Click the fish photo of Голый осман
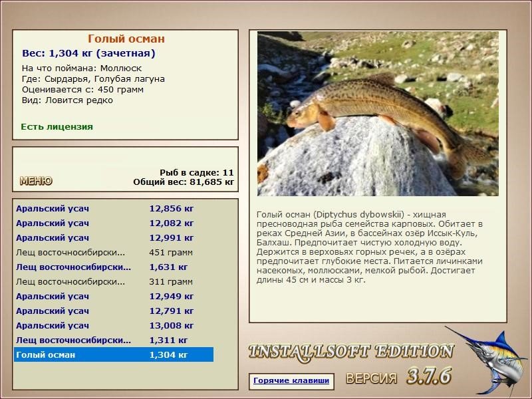 point(378,114)
